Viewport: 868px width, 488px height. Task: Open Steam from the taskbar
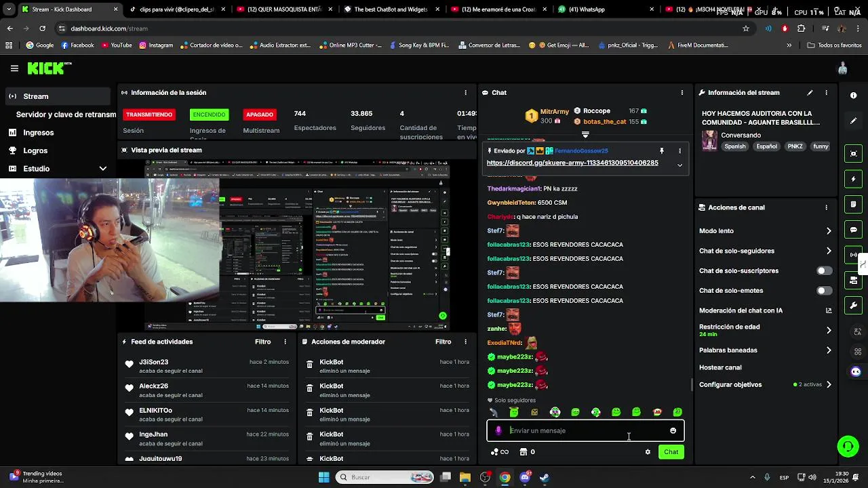545,477
